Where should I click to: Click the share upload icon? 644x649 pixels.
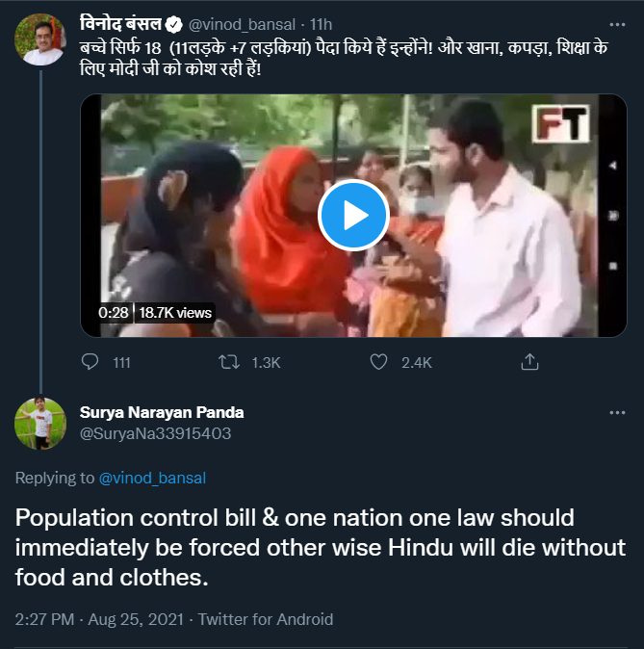[529, 362]
